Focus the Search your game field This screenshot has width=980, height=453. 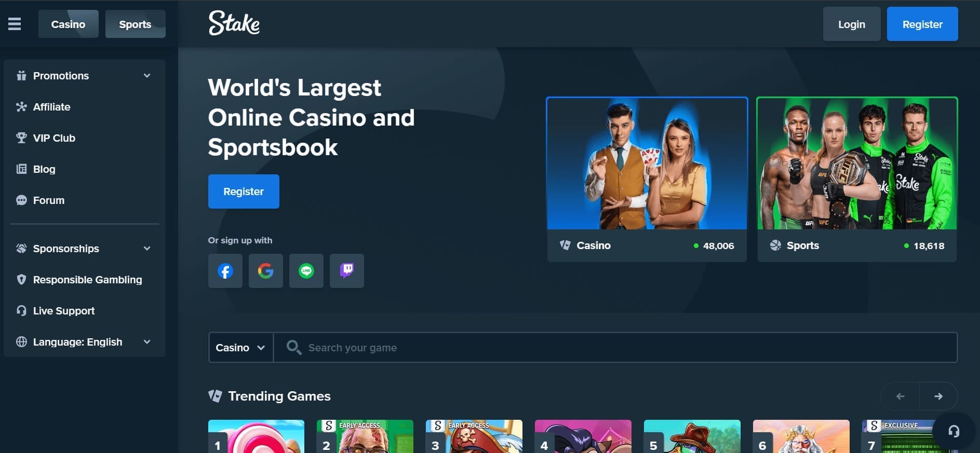tap(623, 348)
